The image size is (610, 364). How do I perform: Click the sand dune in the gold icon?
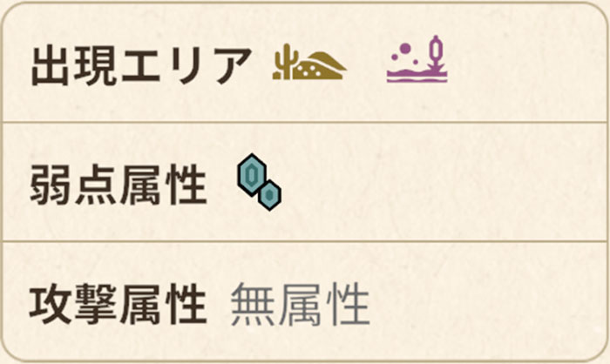(320, 66)
